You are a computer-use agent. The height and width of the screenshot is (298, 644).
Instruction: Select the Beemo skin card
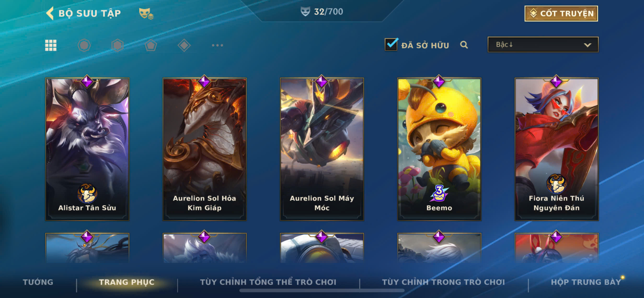439,149
